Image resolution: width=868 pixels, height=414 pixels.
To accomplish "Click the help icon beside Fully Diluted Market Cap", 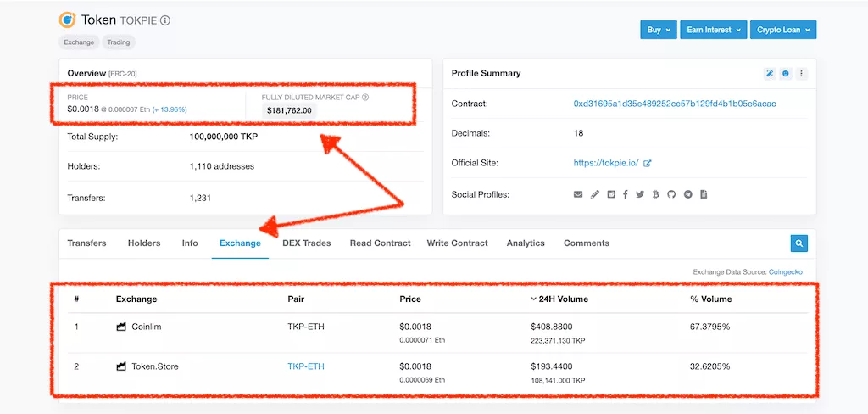I will pyautogui.click(x=365, y=98).
